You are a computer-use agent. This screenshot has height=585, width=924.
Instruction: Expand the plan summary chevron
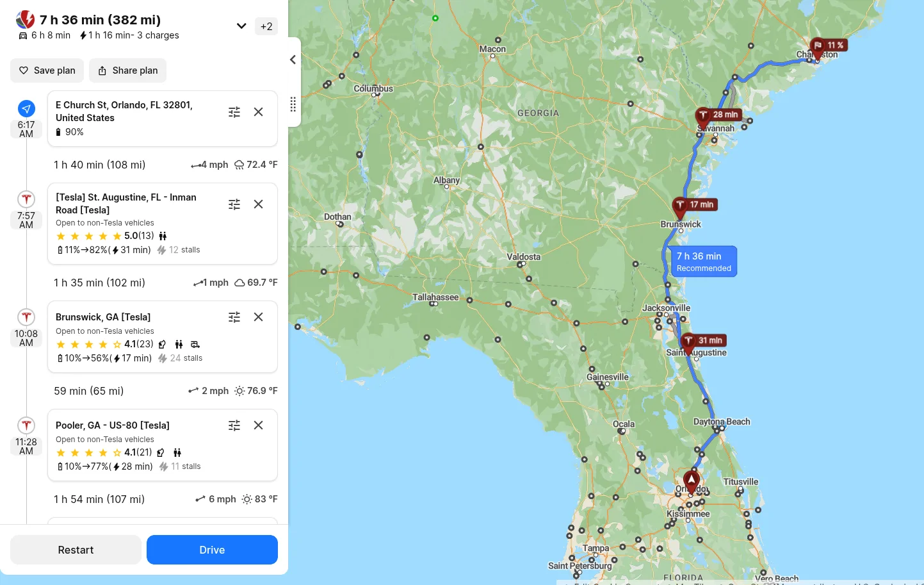(241, 26)
